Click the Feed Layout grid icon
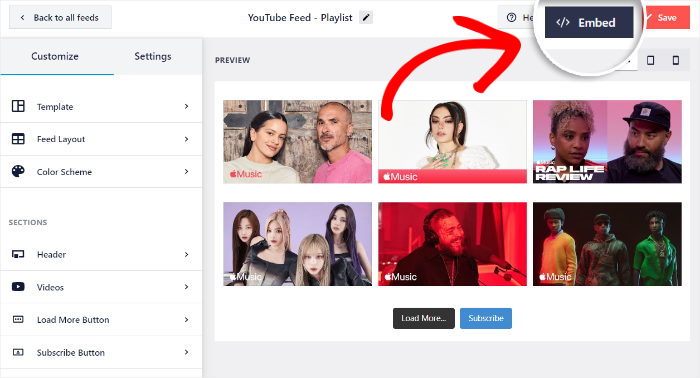This screenshot has height=378, width=700. pyautogui.click(x=18, y=139)
